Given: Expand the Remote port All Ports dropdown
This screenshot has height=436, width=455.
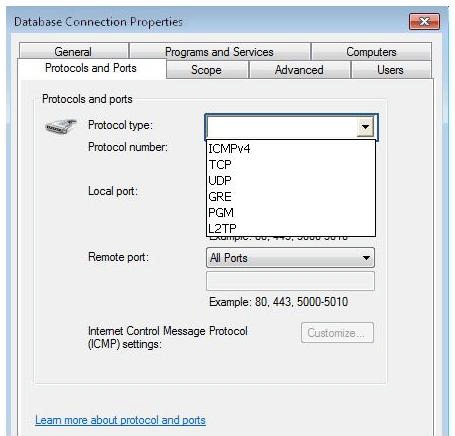Looking at the screenshot, I should pos(290,258).
